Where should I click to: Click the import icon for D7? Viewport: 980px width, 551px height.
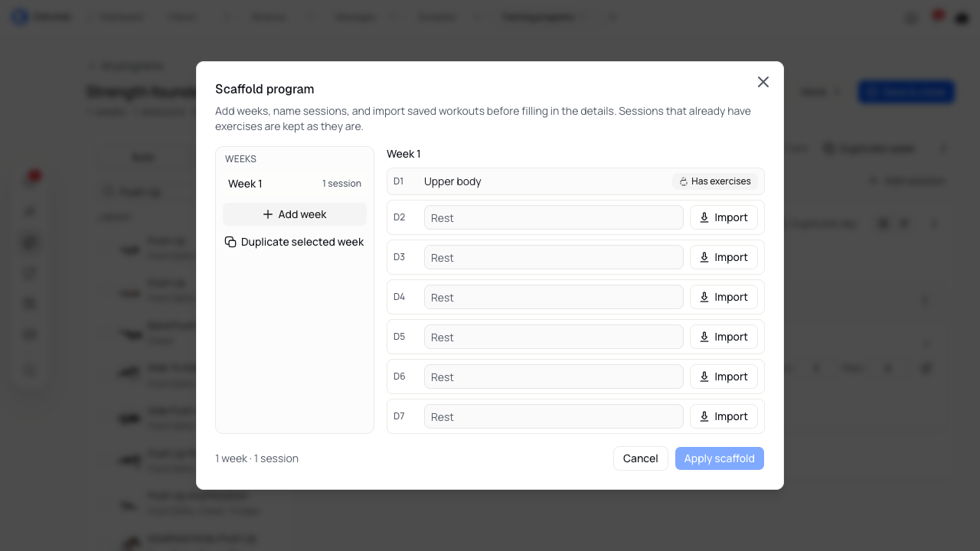[x=704, y=416]
